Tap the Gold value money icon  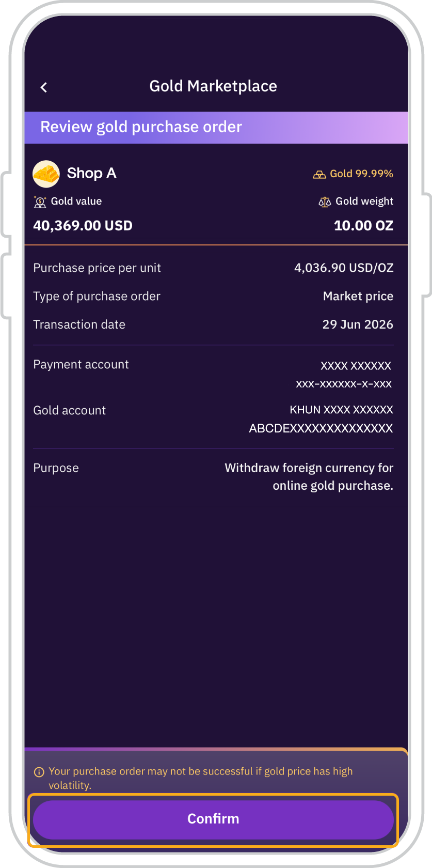pyautogui.click(x=40, y=202)
